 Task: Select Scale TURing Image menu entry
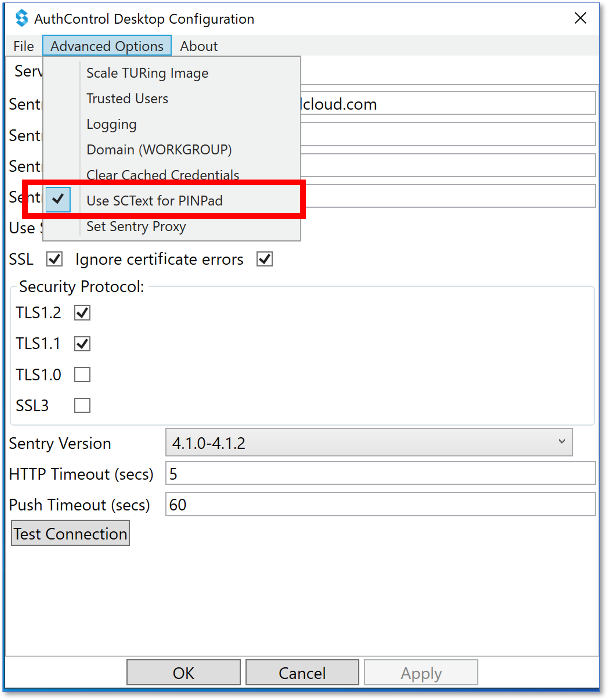tap(172, 73)
